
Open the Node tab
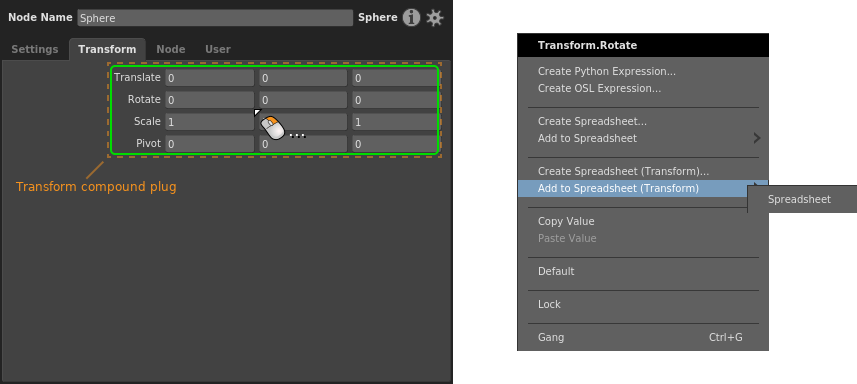171,49
